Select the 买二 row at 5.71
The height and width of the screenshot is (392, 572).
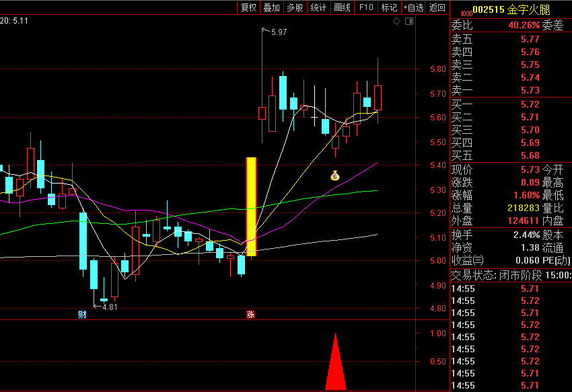[x=511, y=117]
